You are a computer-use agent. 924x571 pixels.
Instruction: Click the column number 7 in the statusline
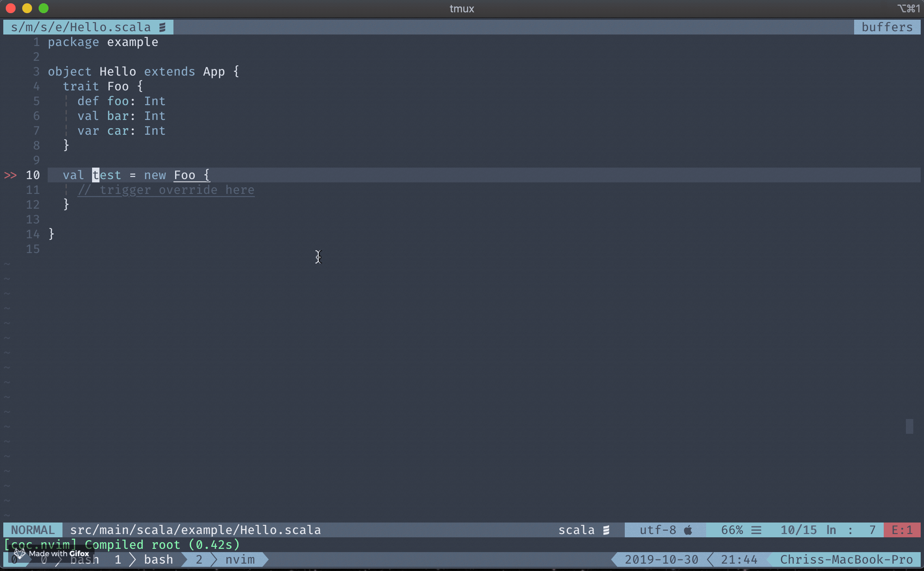pos(872,530)
